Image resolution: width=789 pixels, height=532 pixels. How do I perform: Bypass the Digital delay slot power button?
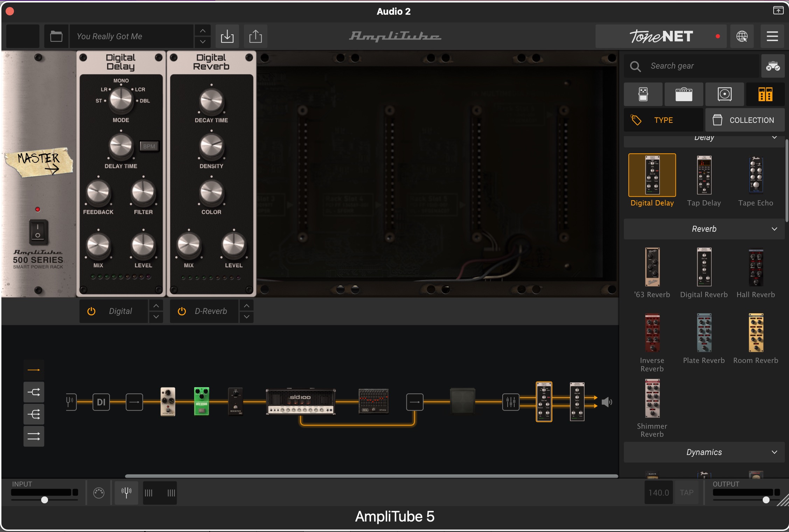tap(91, 311)
